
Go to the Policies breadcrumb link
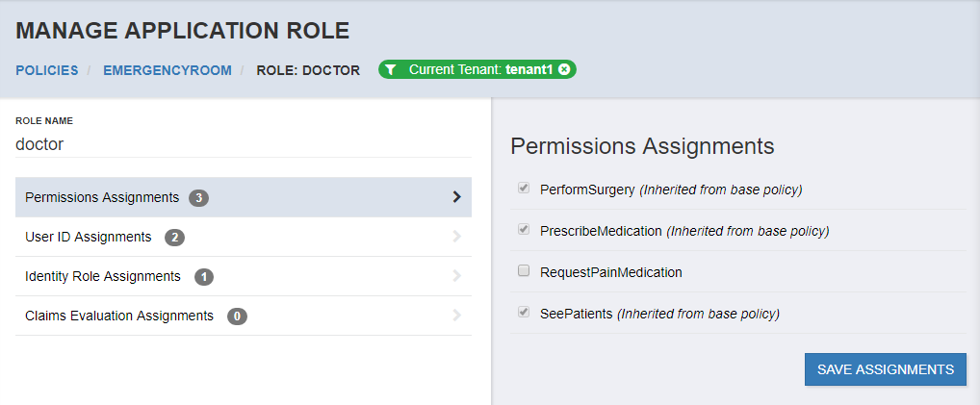tap(47, 70)
